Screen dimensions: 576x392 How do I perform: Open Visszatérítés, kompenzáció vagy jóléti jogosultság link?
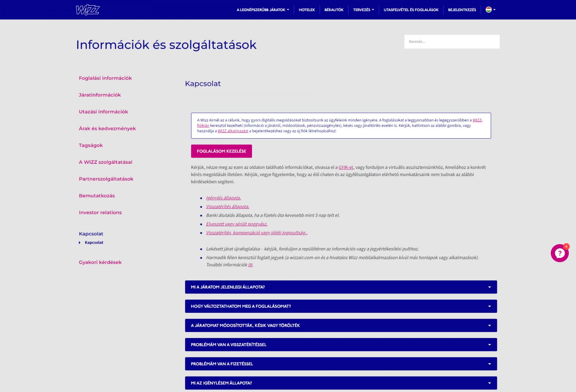(x=257, y=233)
